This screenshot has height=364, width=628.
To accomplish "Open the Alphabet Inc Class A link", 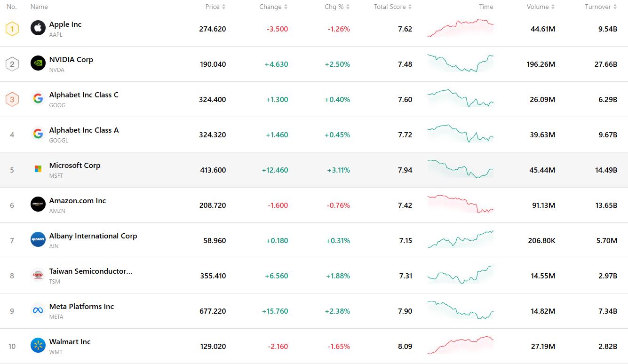I will (84, 130).
